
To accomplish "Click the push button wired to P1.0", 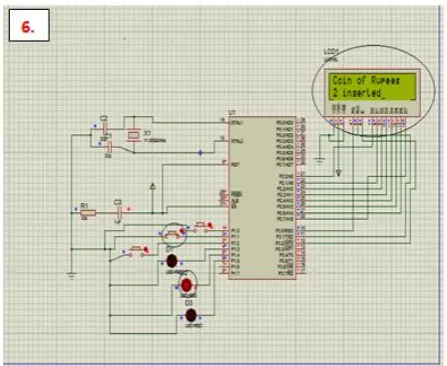I will (200, 227).
